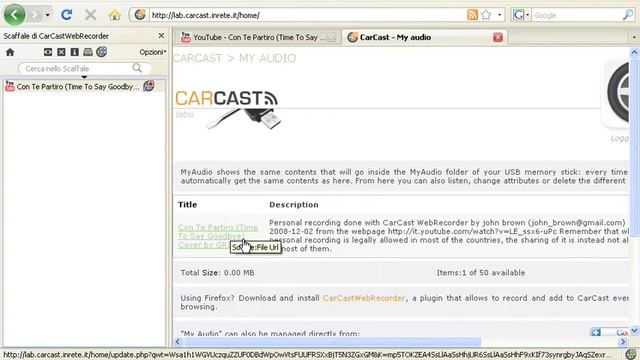Open the Con Te Partiro title link
Screen dimensions: 640x360
(218, 236)
